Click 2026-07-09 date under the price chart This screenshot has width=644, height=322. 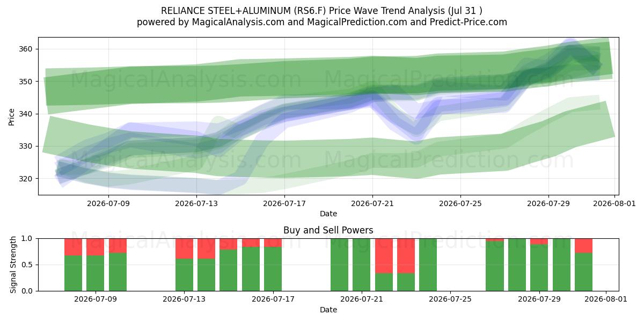(x=108, y=203)
